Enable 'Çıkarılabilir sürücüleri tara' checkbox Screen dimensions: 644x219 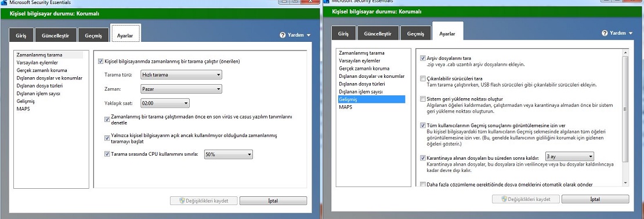[x=423, y=78]
